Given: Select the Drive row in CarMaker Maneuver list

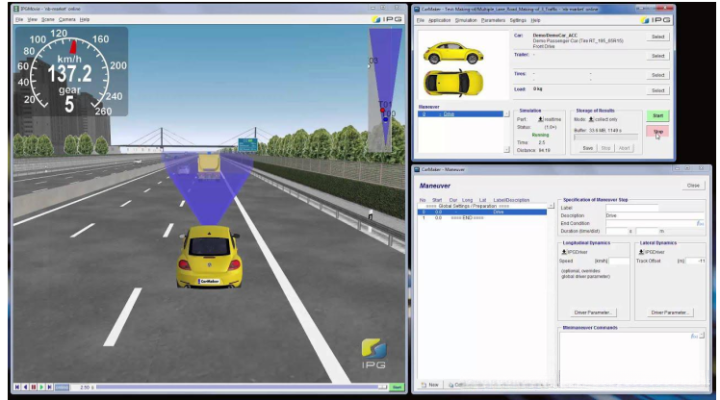Looking at the screenshot, I should pyautogui.click(x=461, y=114).
